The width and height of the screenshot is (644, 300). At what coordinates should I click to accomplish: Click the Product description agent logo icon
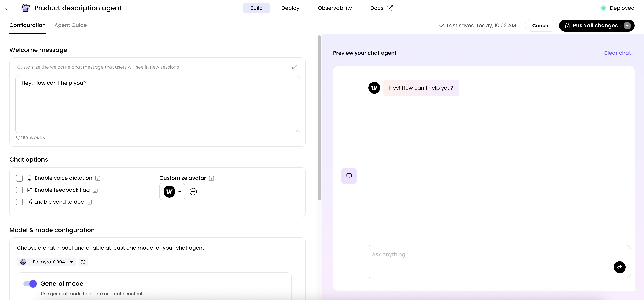[25, 8]
